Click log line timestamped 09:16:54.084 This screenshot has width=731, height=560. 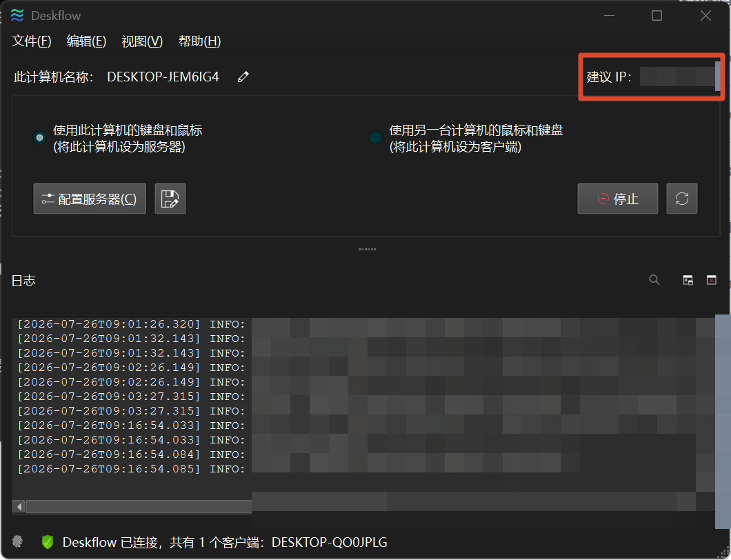click(x=132, y=454)
